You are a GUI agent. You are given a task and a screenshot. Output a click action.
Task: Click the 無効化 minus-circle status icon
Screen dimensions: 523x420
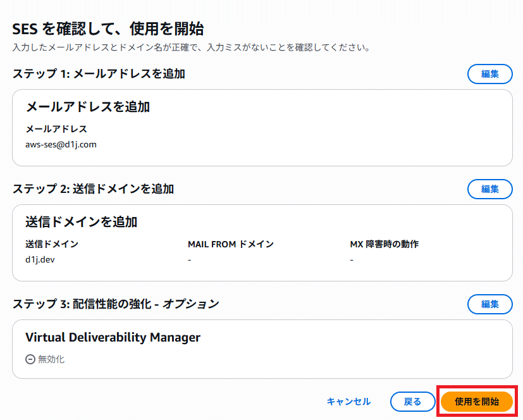pyautogui.click(x=30, y=359)
